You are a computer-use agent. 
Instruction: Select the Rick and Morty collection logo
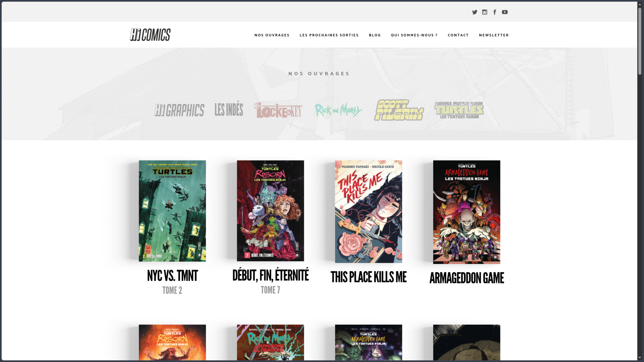click(x=338, y=110)
